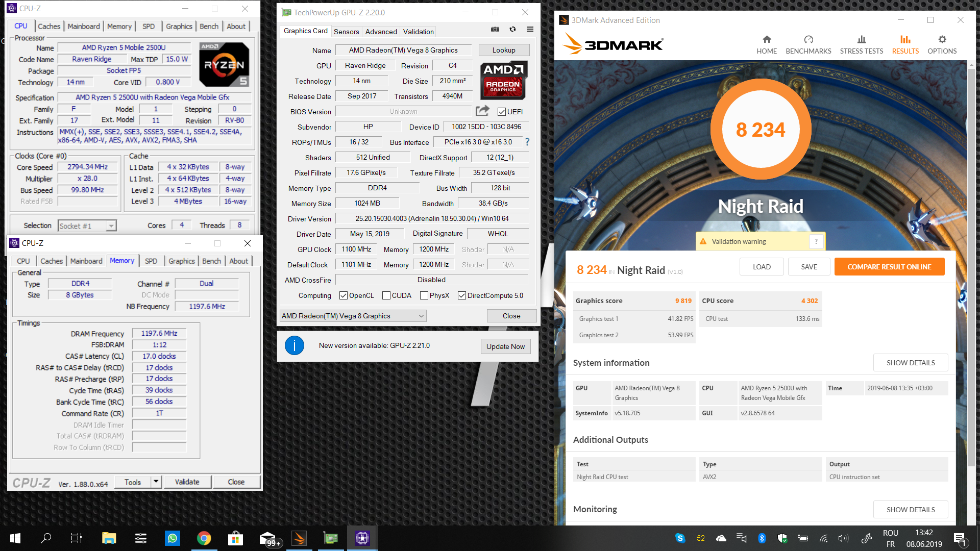Open 3DMark RESULTS section
Image resolution: width=980 pixels, height=551 pixels.
[905, 45]
